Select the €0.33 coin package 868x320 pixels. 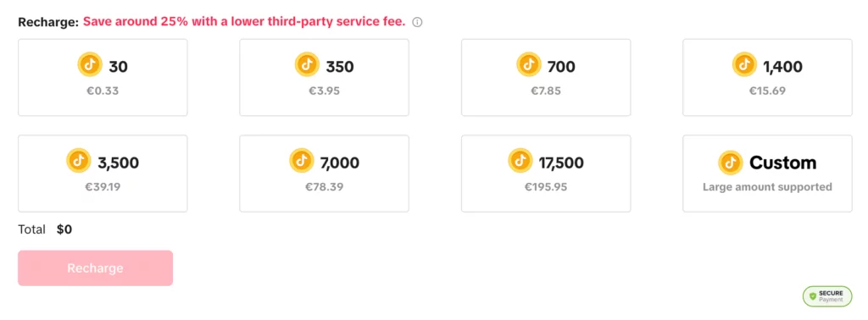[x=103, y=77]
